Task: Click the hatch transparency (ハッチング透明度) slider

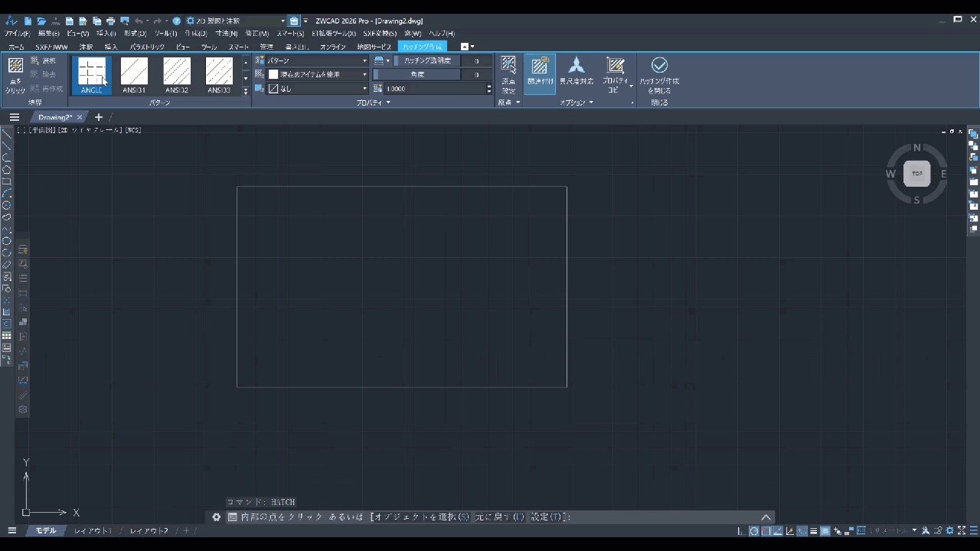Action: (x=427, y=60)
